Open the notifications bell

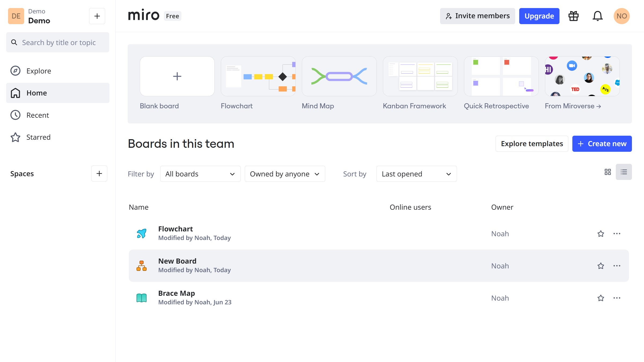pyautogui.click(x=598, y=16)
